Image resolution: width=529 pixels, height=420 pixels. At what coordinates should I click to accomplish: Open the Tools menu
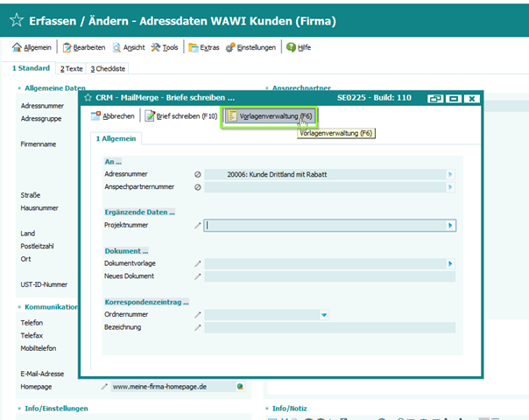(x=165, y=47)
